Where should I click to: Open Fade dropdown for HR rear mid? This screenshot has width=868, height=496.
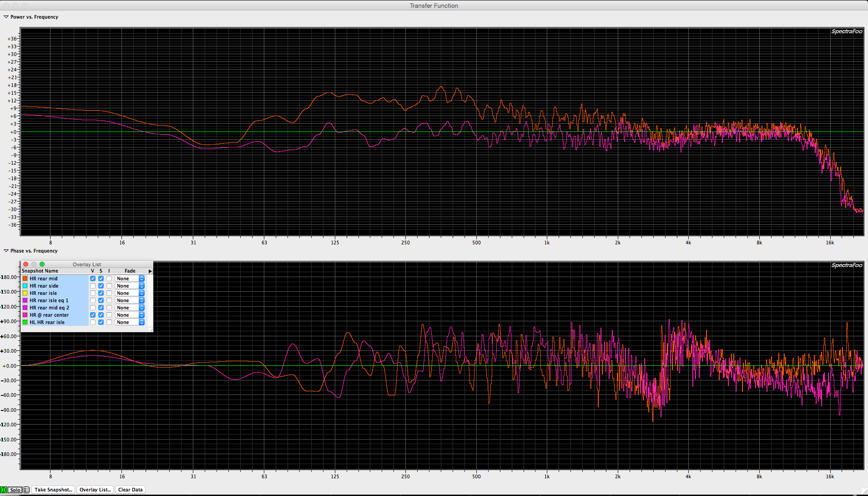[x=130, y=278]
